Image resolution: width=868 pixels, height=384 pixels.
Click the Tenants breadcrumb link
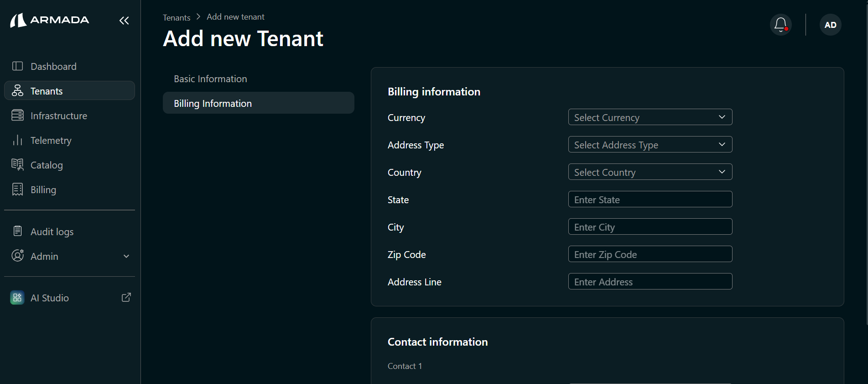(177, 17)
